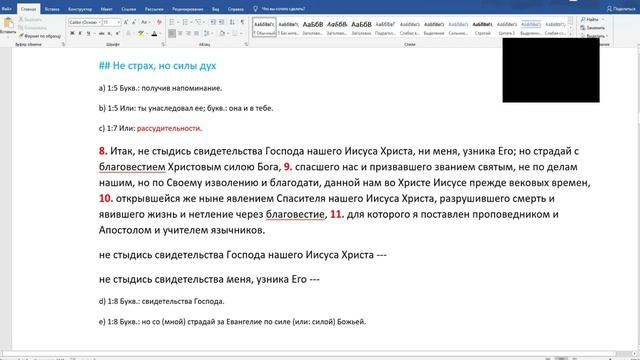Click the Replace (Заменить) button
640x360 pixels.
(x=593, y=28)
